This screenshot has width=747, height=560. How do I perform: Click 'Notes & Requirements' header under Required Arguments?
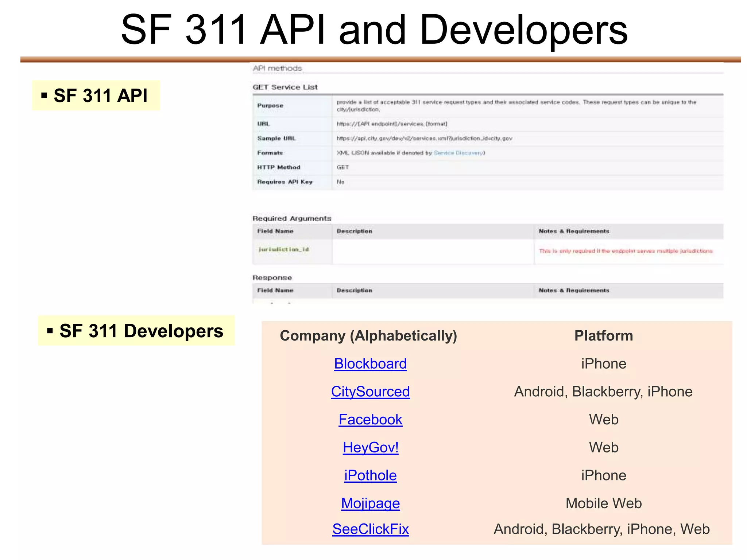pos(574,231)
